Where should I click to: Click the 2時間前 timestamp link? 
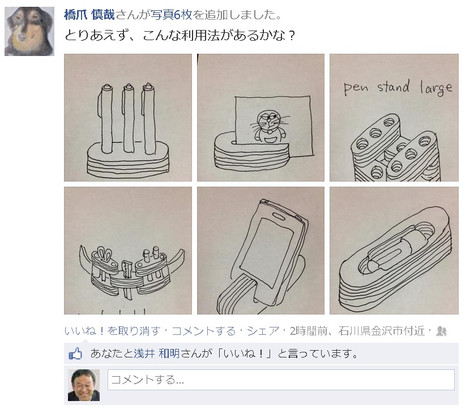point(308,331)
